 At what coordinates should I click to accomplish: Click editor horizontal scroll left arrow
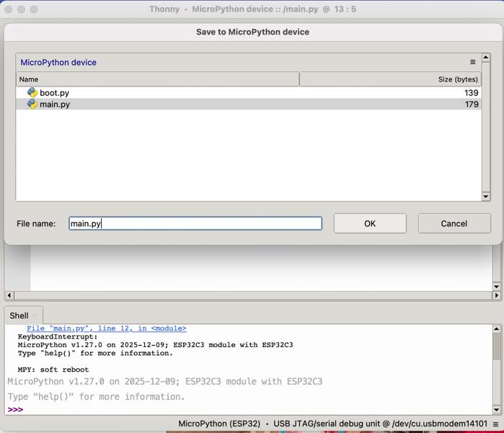coord(9,295)
